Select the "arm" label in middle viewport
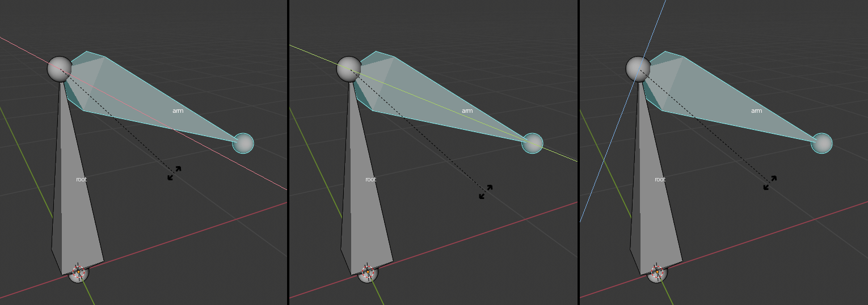This screenshot has height=305, width=868. tap(467, 111)
